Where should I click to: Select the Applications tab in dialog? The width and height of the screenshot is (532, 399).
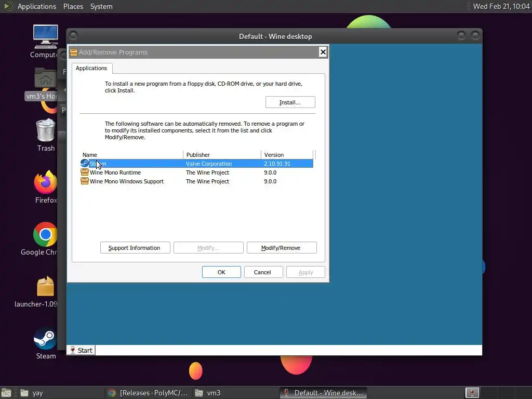click(x=91, y=68)
